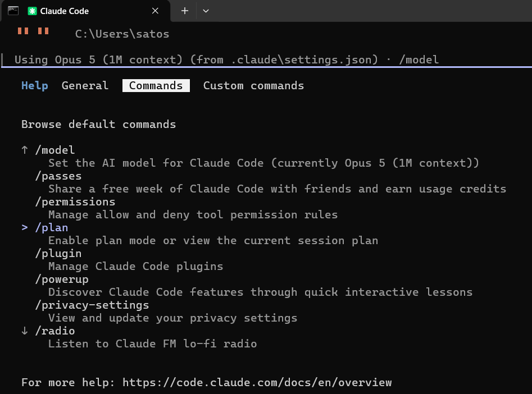Select the /permissions command
The height and width of the screenshot is (394, 532).
(x=75, y=201)
